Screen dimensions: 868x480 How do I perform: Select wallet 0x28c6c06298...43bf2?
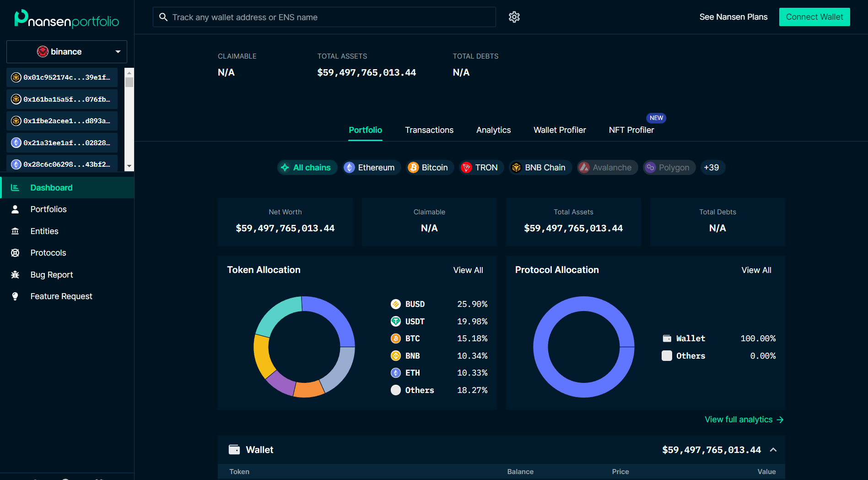[62, 164]
